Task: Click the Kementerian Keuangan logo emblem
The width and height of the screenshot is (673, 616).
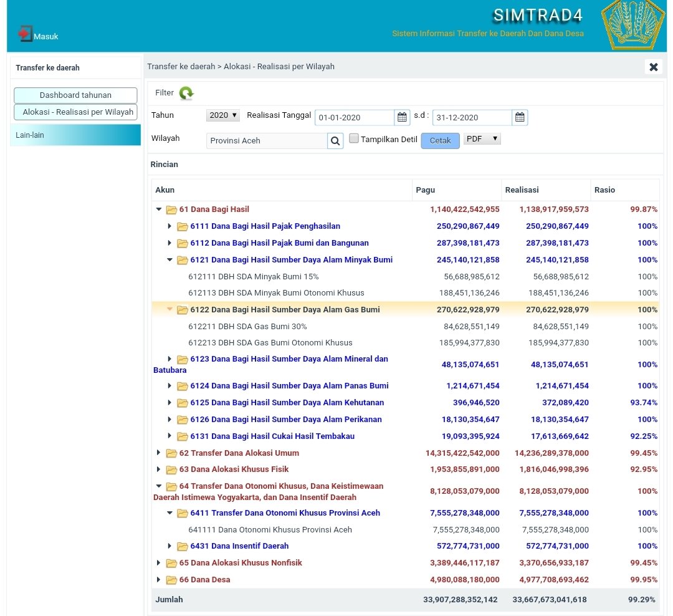Action: [632, 25]
